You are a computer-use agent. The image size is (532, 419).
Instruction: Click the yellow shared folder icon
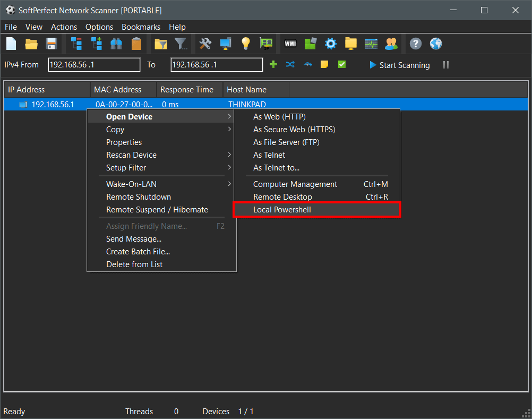pyautogui.click(x=351, y=44)
